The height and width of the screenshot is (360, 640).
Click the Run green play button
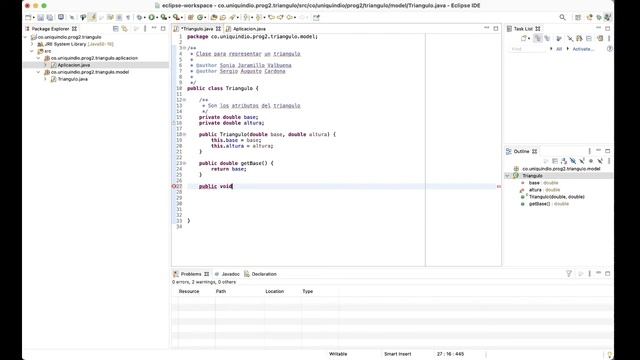click(151, 18)
